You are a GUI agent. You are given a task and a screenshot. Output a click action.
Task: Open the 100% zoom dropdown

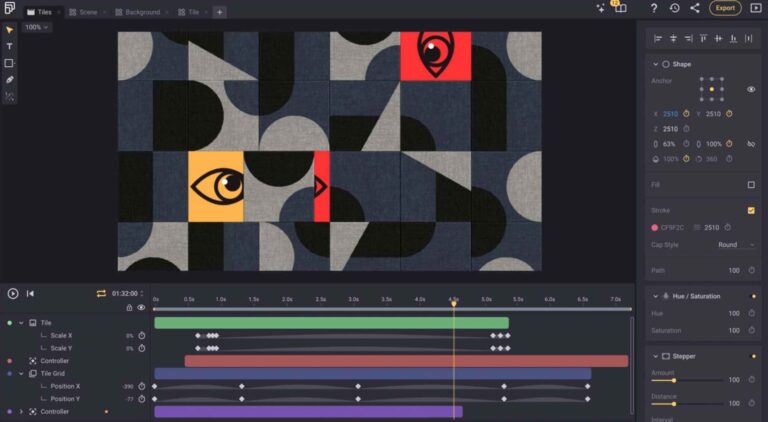[36, 27]
